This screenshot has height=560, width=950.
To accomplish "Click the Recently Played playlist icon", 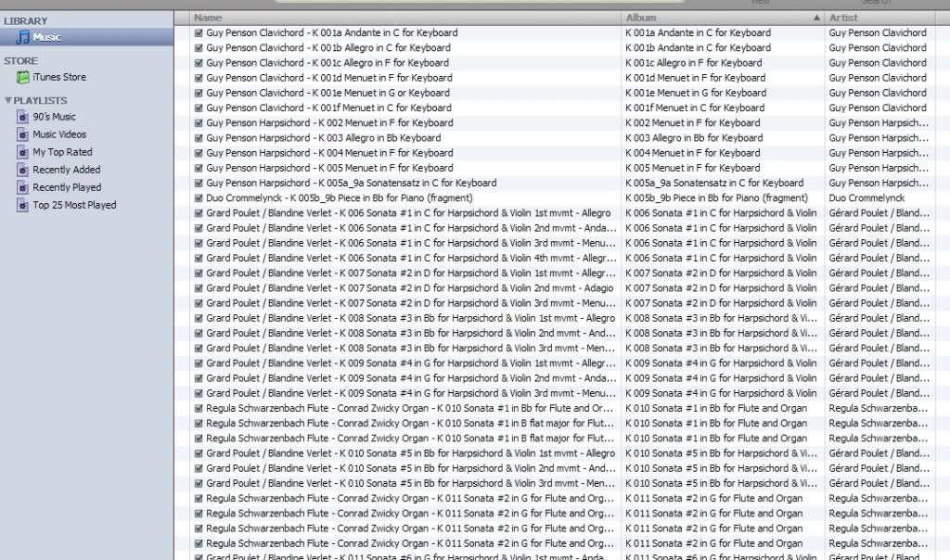I will [22, 187].
